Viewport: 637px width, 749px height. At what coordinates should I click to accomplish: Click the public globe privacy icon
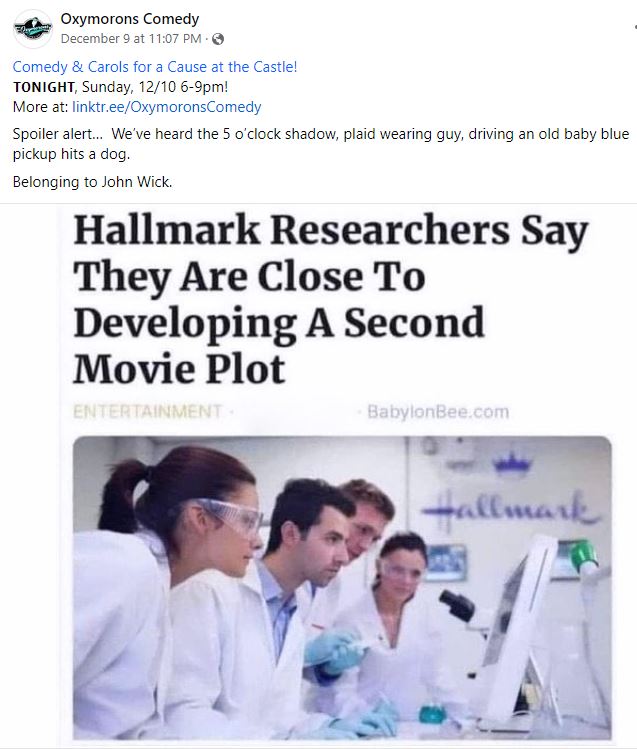pyautogui.click(x=218, y=39)
